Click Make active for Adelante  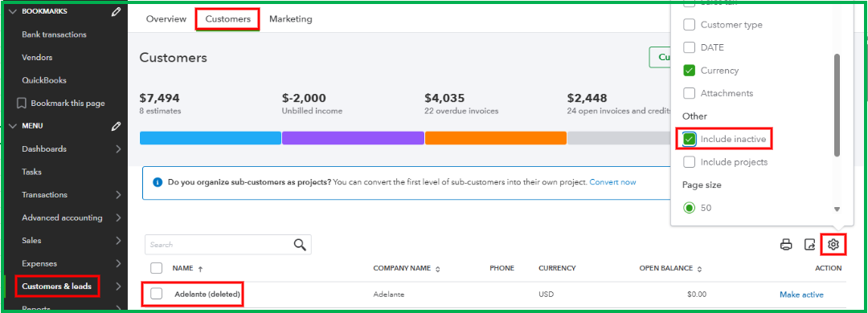[x=801, y=295]
